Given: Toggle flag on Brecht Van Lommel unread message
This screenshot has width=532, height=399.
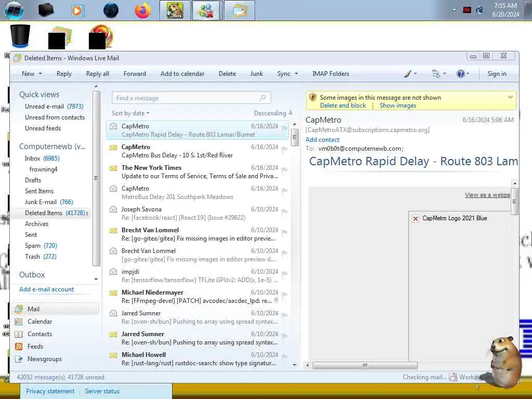Looking at the screenshot, I should click(284, 232).
